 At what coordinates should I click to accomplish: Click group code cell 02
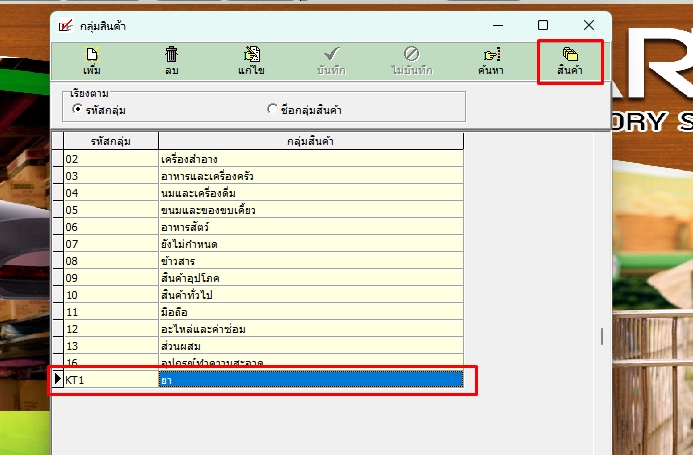pyautogui.click(x=111, y=159)
